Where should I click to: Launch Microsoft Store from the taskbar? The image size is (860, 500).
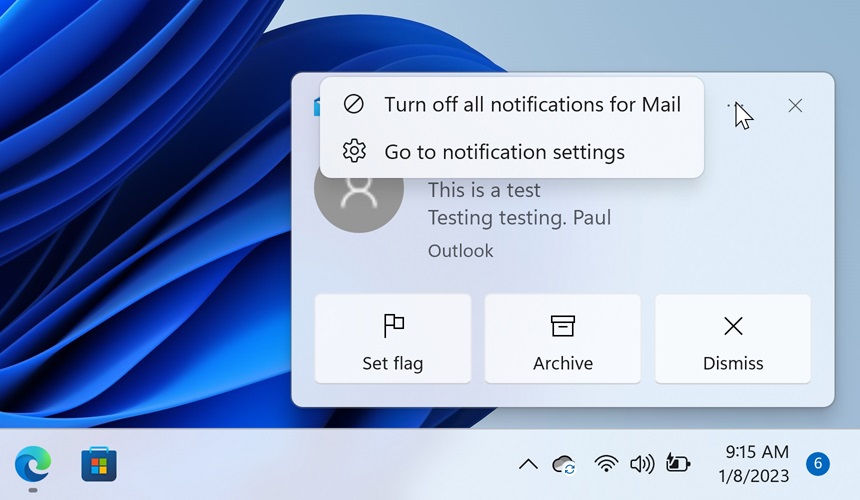pos(99,464)
